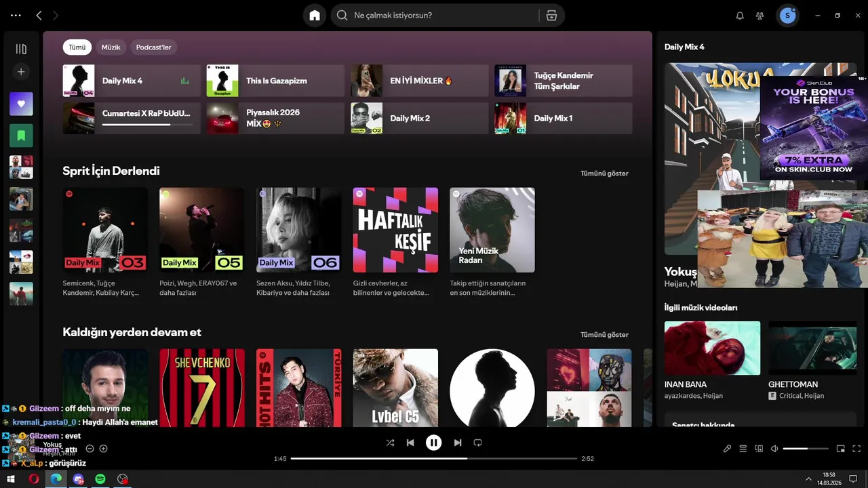Open the three-dots app menu

16,15
